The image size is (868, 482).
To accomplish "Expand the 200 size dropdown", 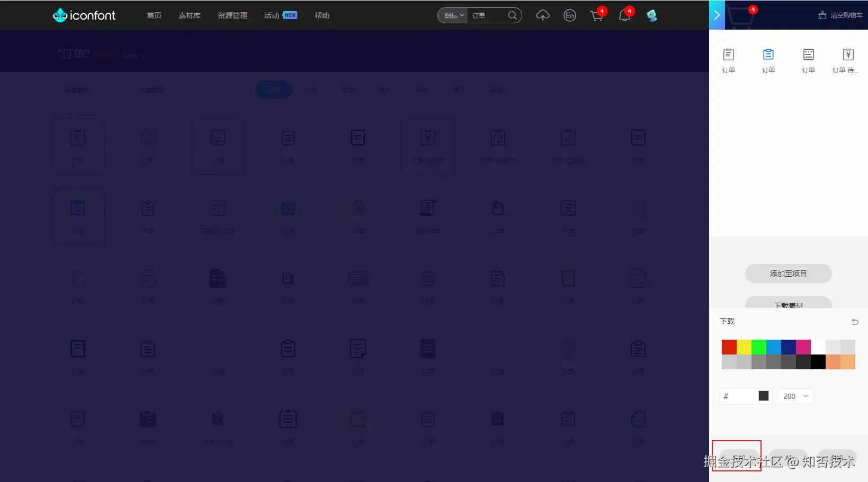I will click(x=795, y=396).
